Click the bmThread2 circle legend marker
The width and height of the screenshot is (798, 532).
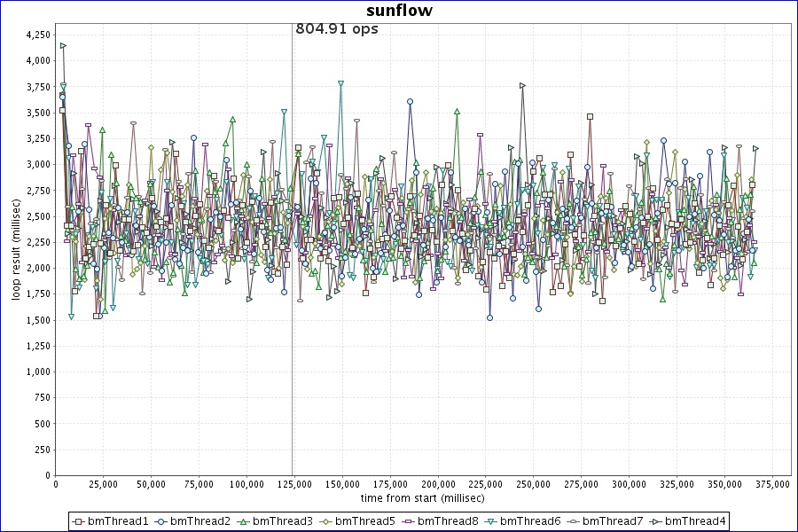point(160,520)
